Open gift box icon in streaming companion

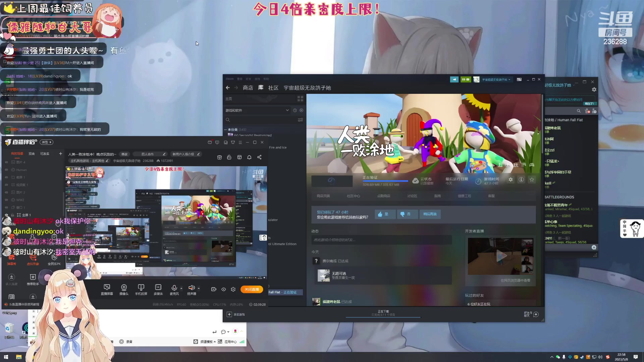point(219,157)
